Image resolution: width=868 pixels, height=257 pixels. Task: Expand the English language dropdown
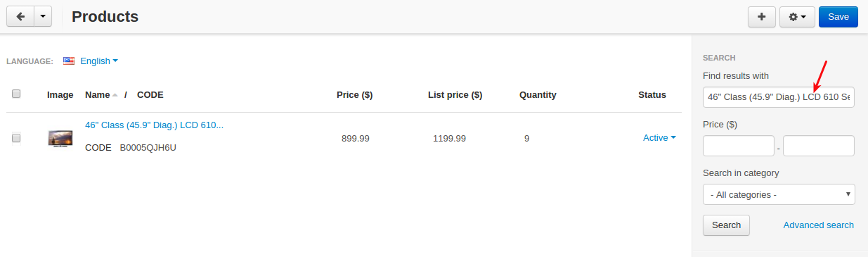coord(99,61)
